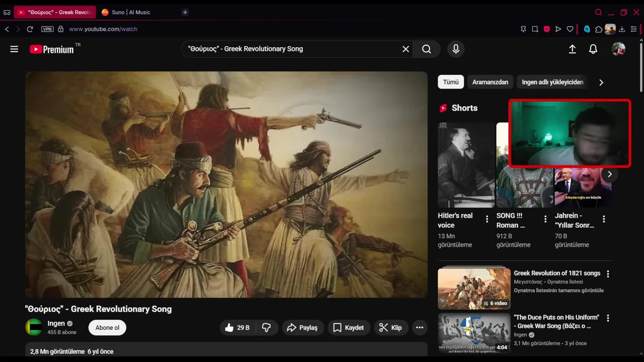Select the Ingen adlı yükleyiciden chip
Screen dimensions: 644x362
[x=552, y=82]
